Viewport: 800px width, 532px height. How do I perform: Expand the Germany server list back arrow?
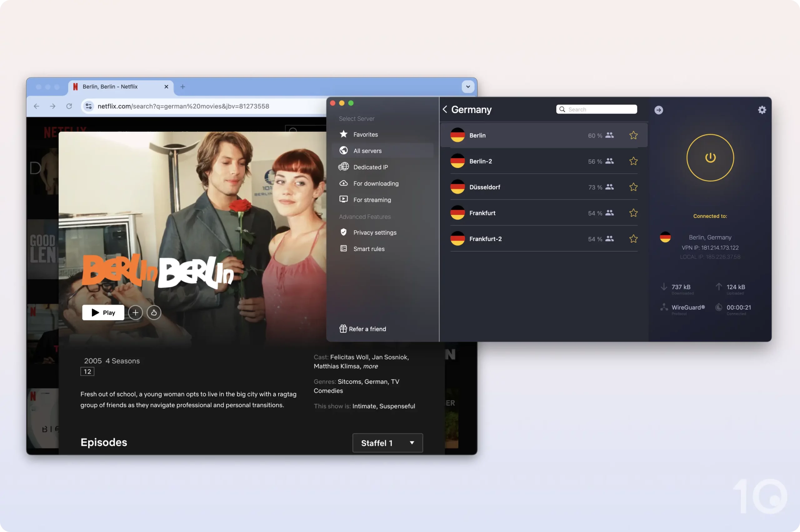[445, 109]
